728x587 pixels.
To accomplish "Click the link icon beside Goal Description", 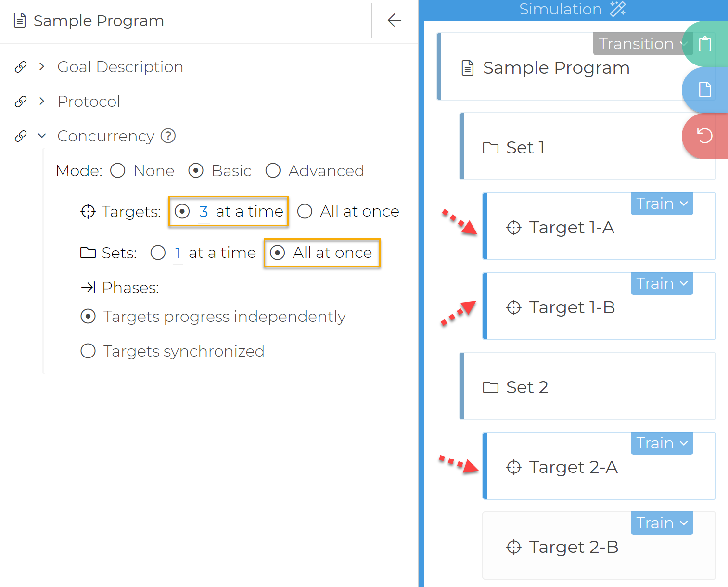I will 21,67.
